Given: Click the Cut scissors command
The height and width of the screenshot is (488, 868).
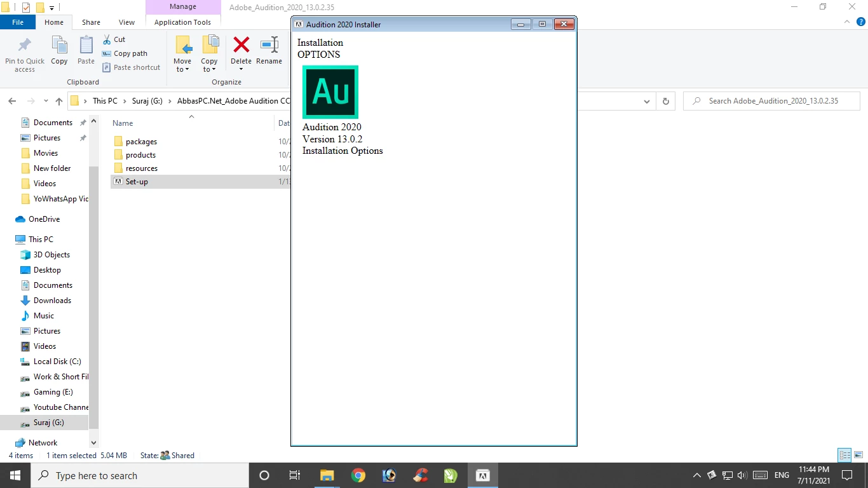Looking at the screenshot, I should pyautogui.click(x=114, y=39).
